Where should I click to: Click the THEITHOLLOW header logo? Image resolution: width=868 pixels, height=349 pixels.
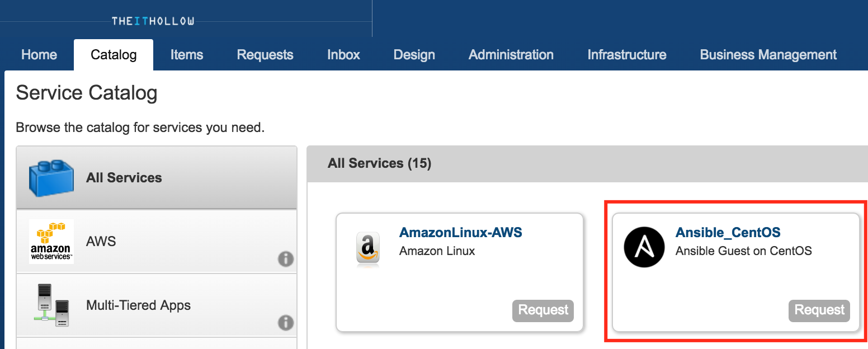tap(153, 21)
